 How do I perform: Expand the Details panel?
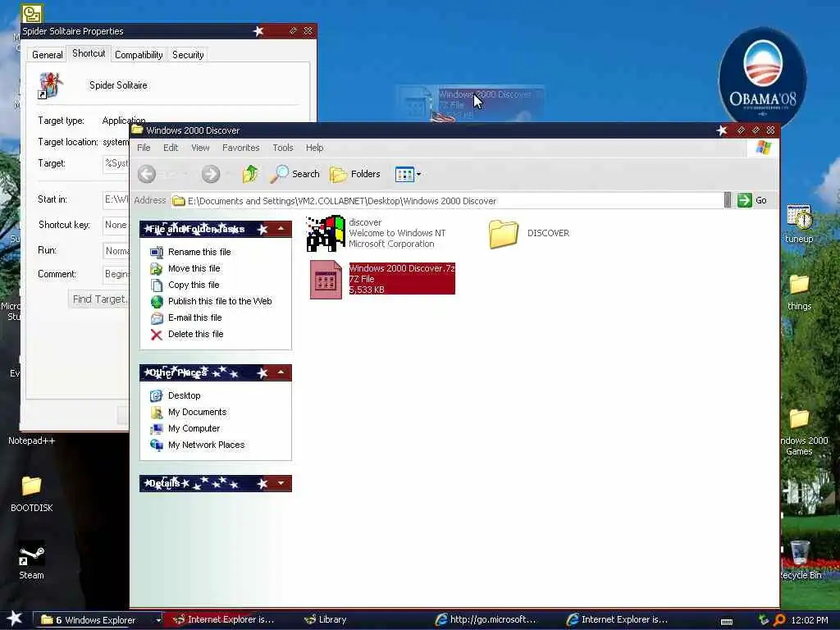click(281, 483)
